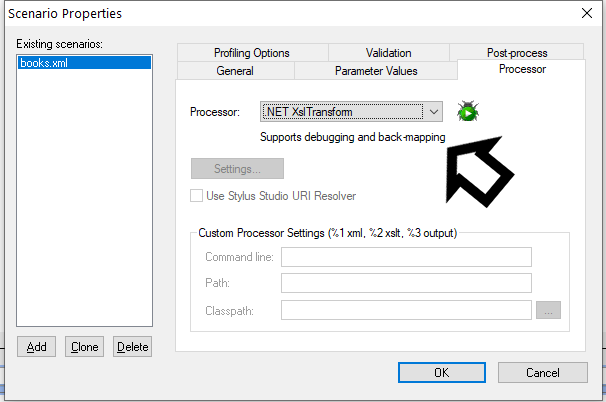Open the Processor dropdown list
The width and height of the screenshot is (606, 402).
433,112
